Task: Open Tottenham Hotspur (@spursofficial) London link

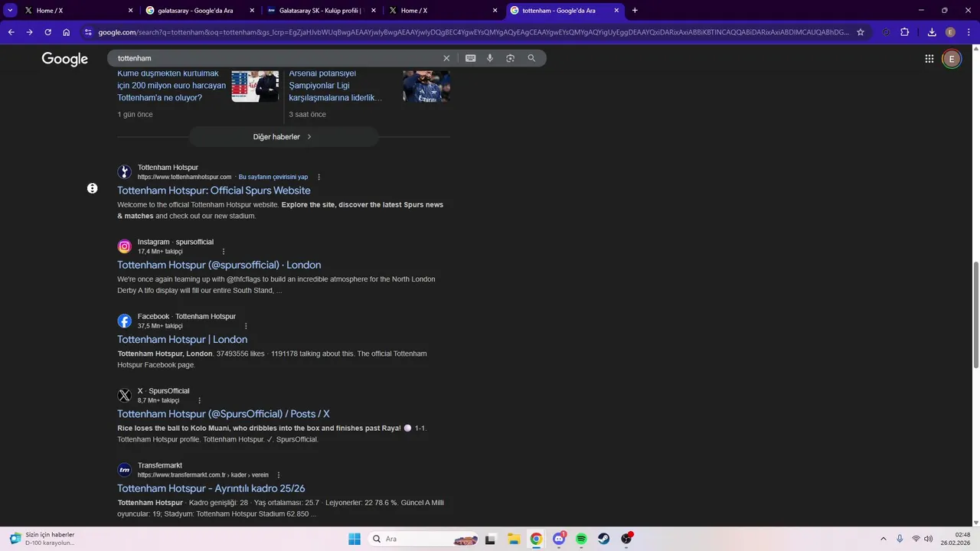Action: 219,265
